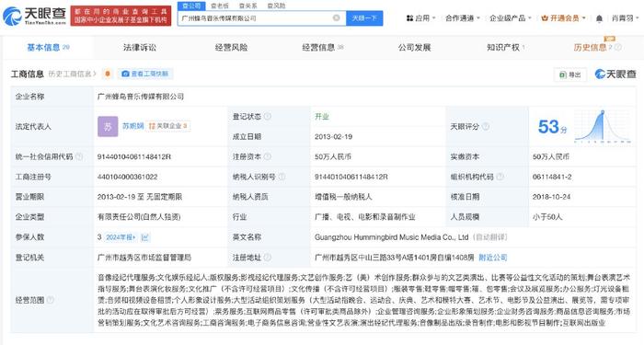Click the score distribution curve chart
Image resolution: width=644 pixels, height=345 pixels.
(603, 127)
